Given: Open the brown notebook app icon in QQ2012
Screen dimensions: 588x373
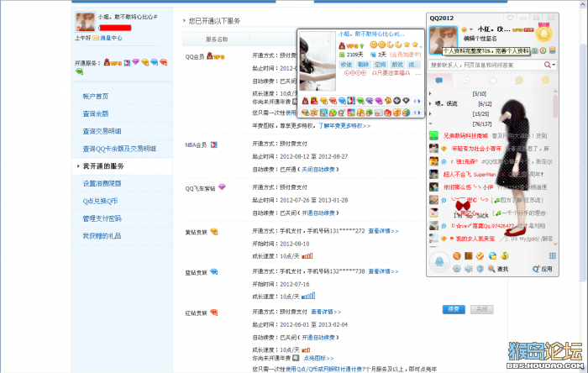Looking at the screenshot, I should pos(469,255).
